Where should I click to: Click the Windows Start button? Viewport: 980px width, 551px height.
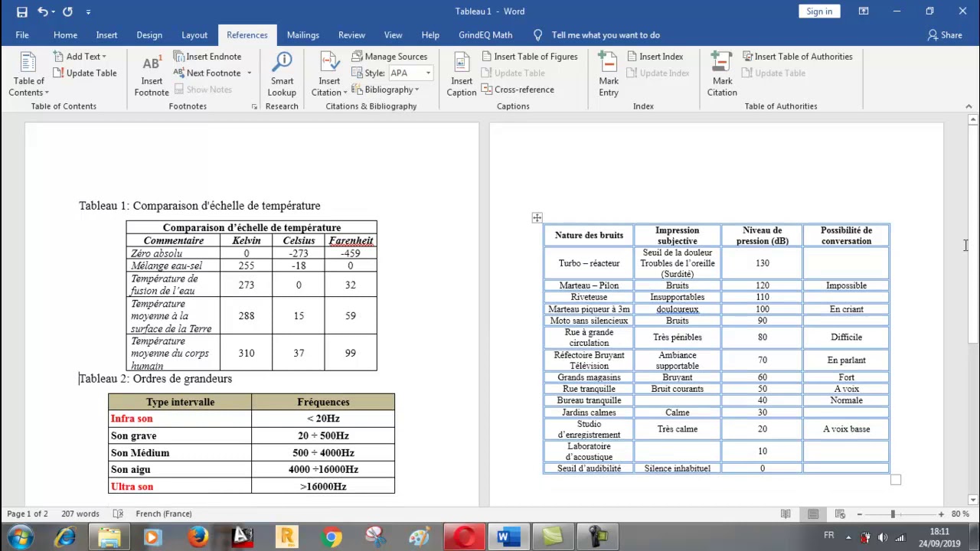(x=20, y=537)
